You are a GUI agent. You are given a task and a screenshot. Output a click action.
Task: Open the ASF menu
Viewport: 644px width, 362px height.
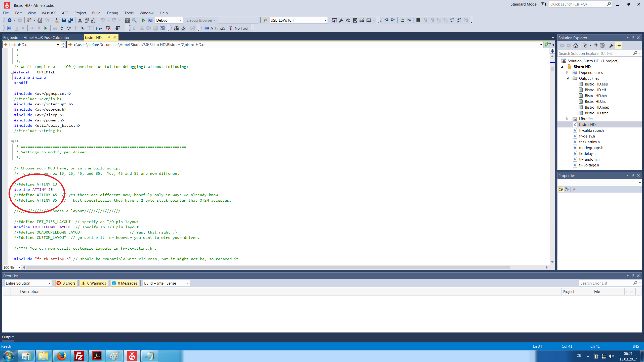pos(65,13)
